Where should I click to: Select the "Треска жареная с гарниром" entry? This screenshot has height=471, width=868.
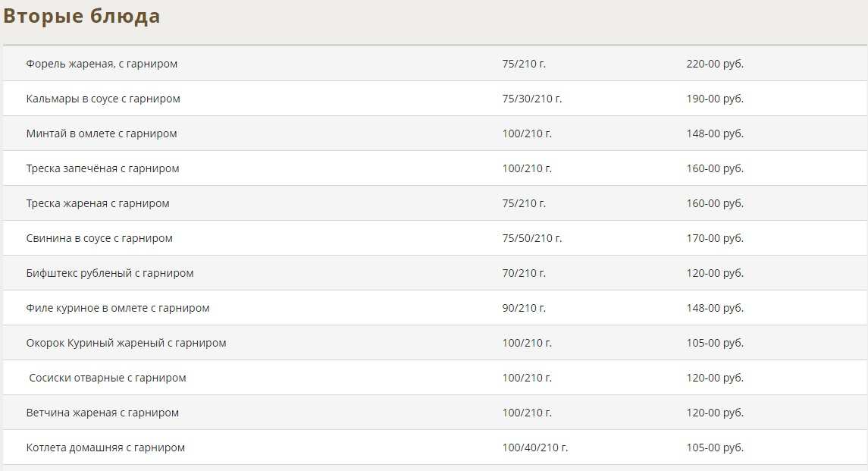coord(98,203)
